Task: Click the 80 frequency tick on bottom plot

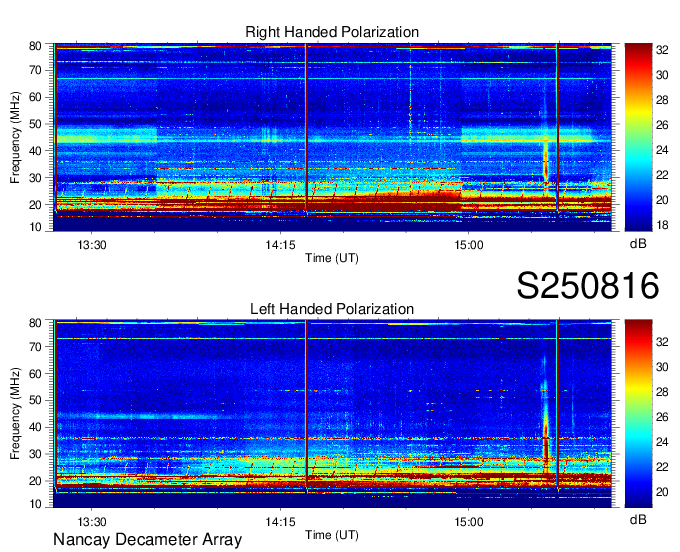Action: [x=35, y=323]
